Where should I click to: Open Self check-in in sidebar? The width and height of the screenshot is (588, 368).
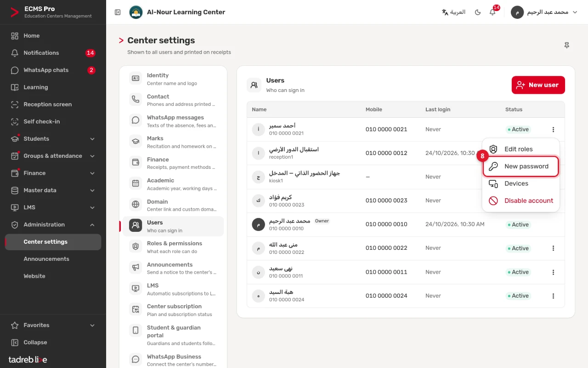coord(53,121)
